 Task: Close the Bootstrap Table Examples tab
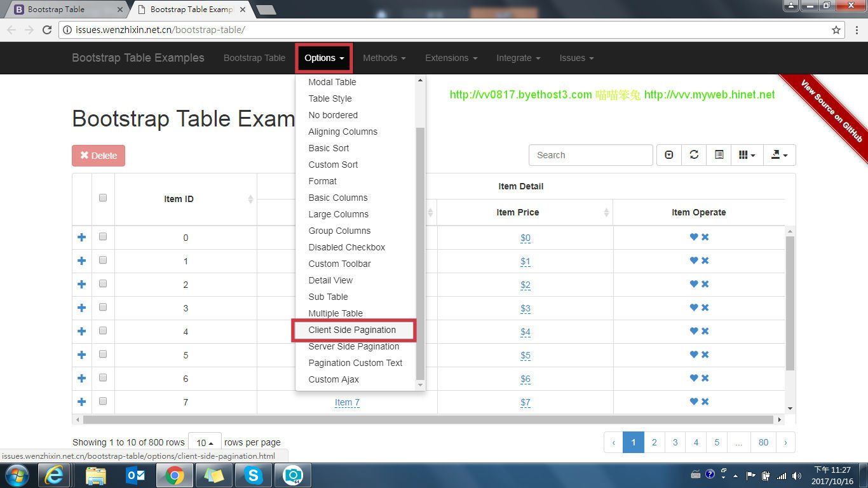tap(242, 10)
